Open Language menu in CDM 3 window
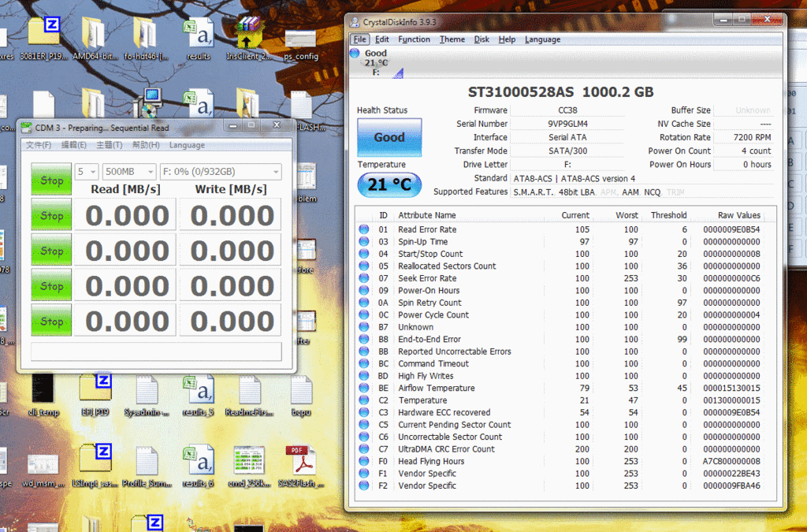The image size is (807, 532). pos(187,145)
